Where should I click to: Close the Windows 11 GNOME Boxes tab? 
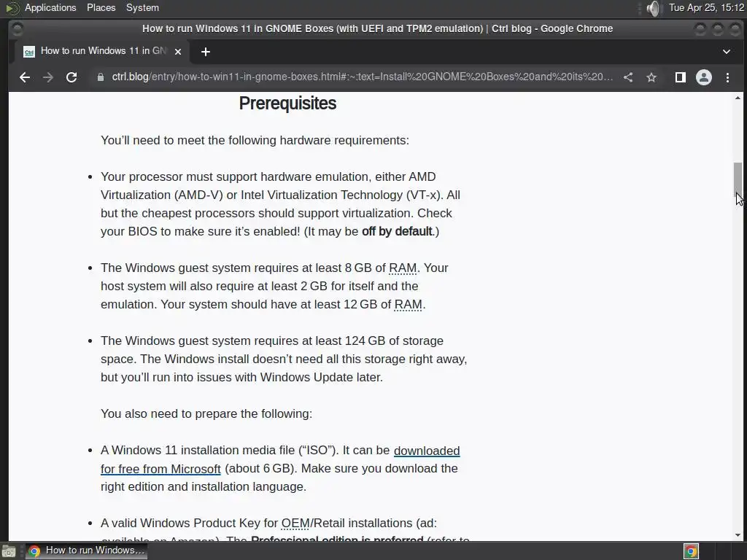tap(178, 52)
